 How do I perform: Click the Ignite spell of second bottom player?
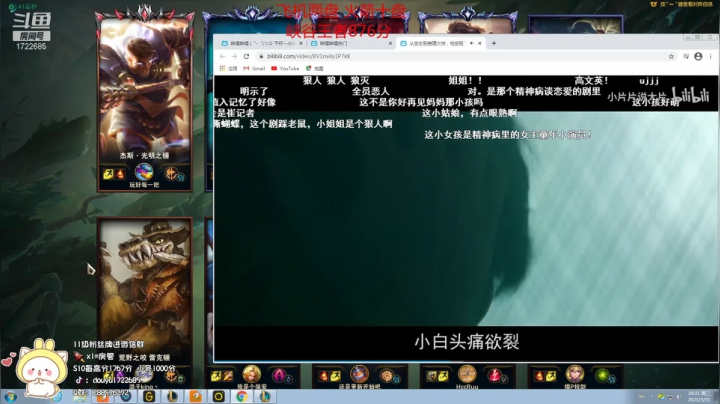(x=324, y=376)
